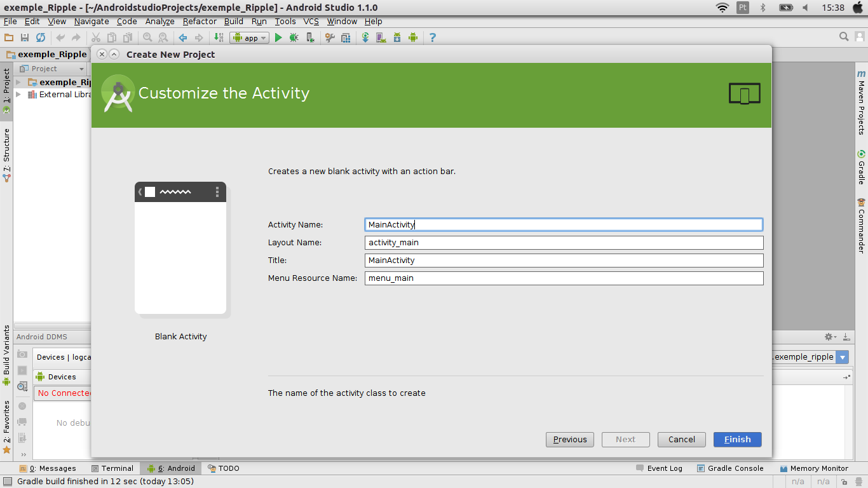Screen dimensions: 868x488
Task: Open the Maven Projects side tab
Action: (x=862, y=102)
